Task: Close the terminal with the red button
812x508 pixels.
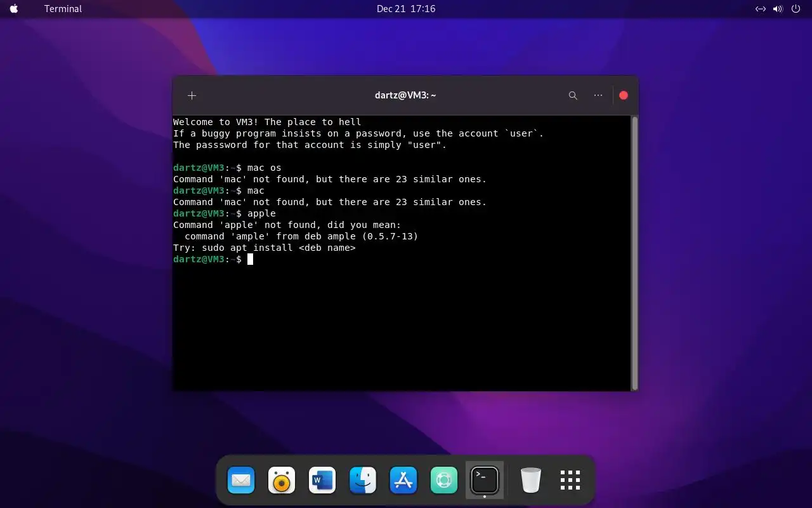Action: tap(624, 95)
